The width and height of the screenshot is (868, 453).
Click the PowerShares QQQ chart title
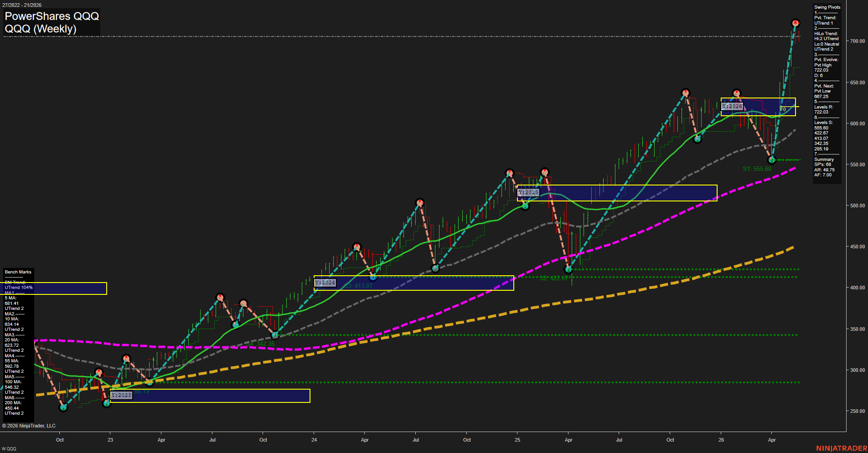[52, 16]
